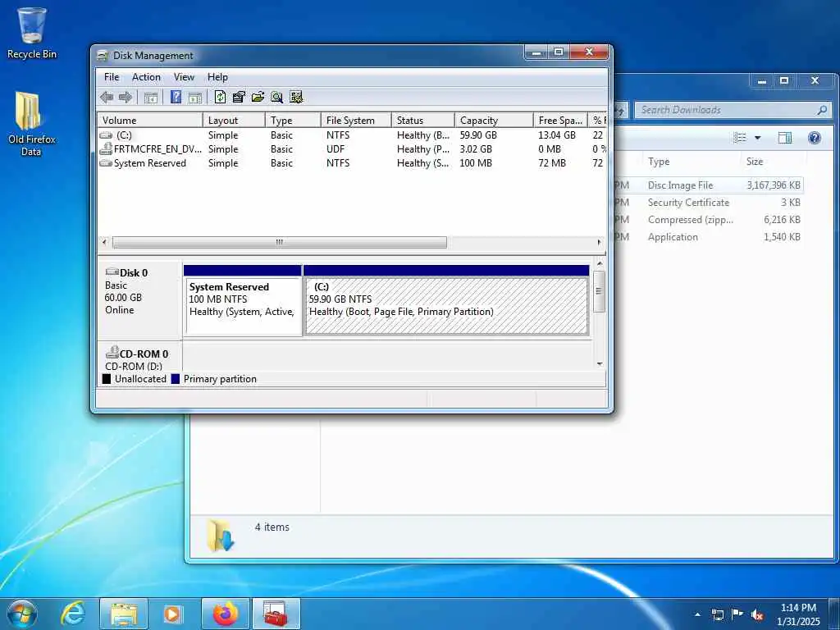The width and height of the screenshot is (840, 630).
Task: Click the horizontal scrollbar thumb in volume list
Action: pyautogui.click(x=280, y=242)
